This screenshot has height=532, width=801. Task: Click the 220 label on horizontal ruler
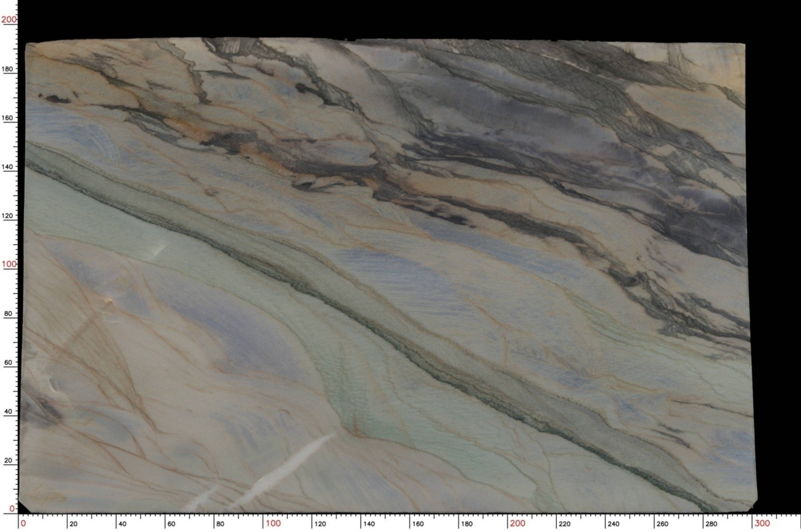(564, 524)
